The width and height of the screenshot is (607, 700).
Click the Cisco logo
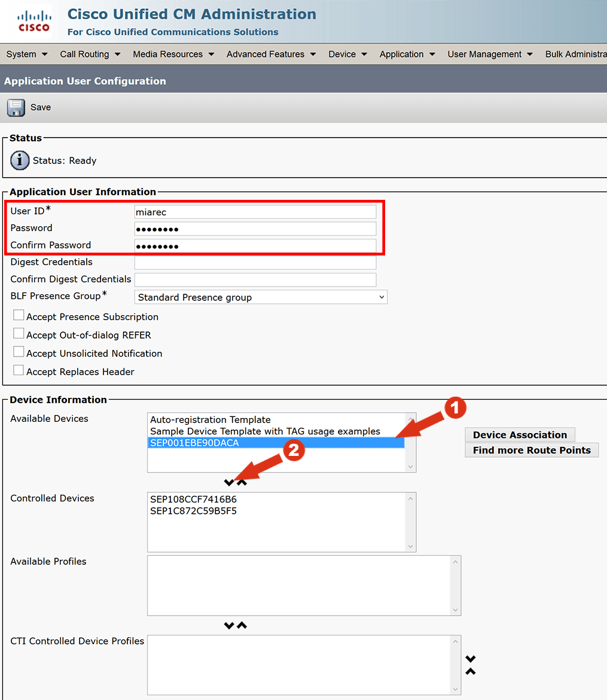(34, 22)
